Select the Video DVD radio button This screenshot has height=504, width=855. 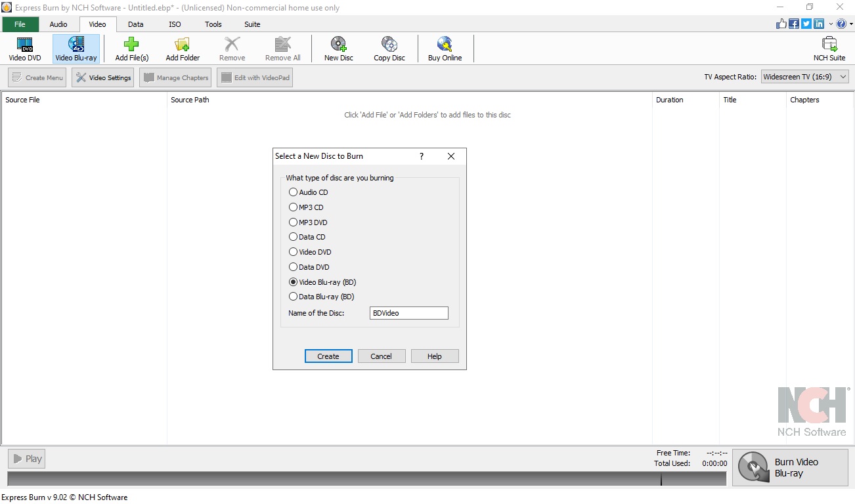coord(294,252)
